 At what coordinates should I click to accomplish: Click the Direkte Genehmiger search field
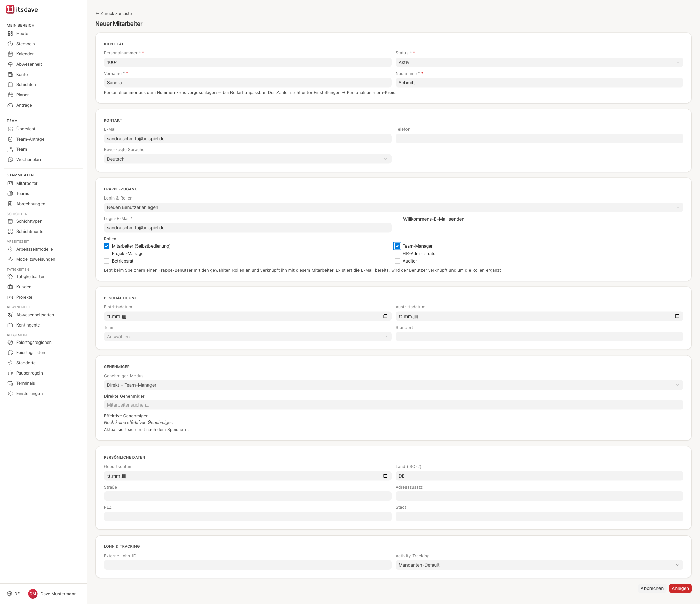tap(394, 405)
